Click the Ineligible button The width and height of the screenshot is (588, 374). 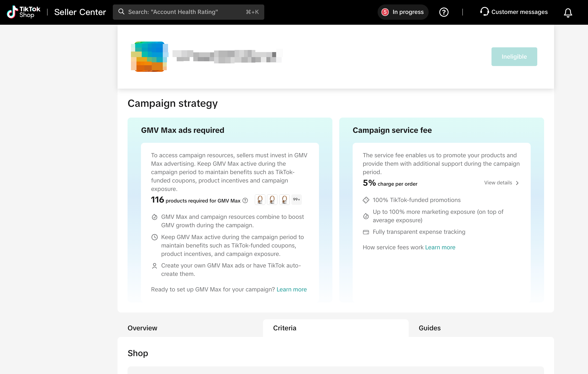(514, 57)
